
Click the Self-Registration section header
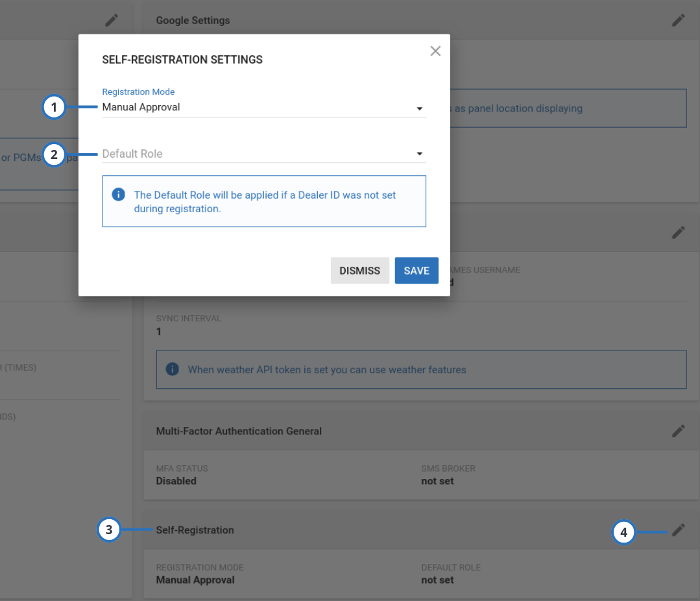pos(195,530)
